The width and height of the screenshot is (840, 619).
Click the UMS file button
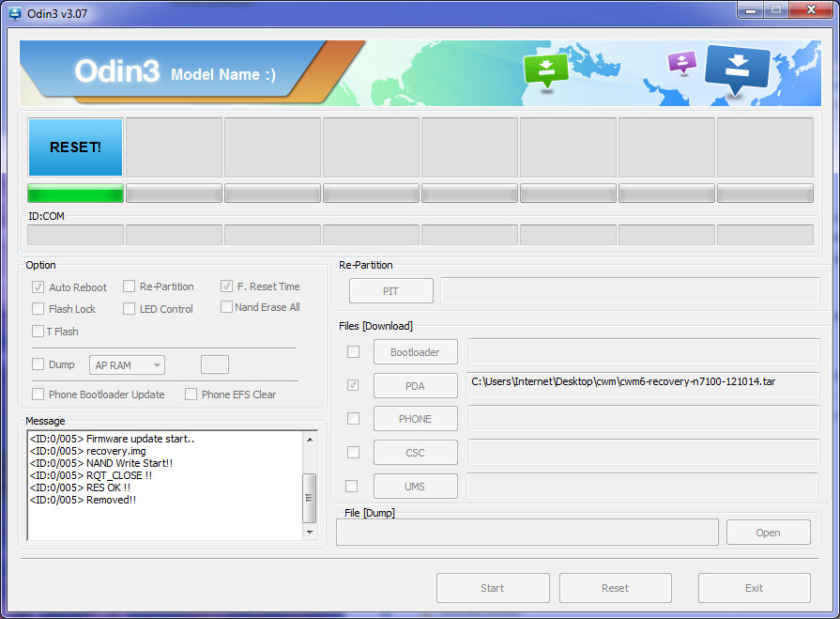(415, 487)
